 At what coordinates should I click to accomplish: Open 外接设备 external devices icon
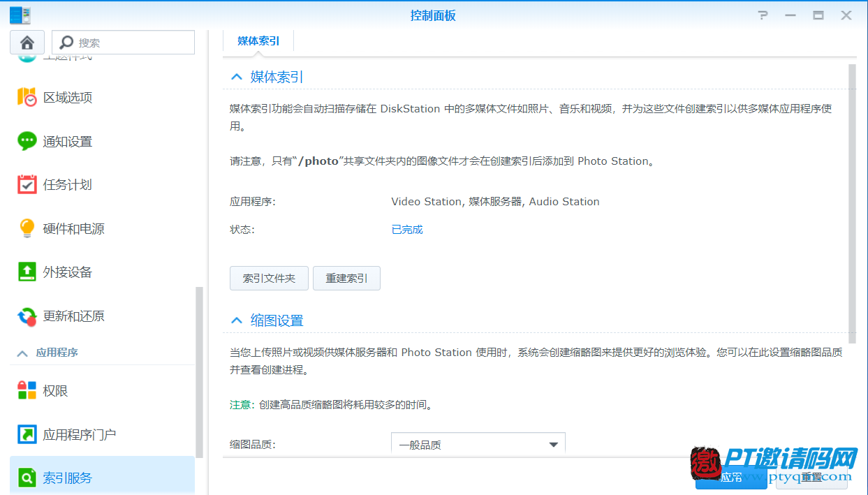tap(27, 272)
